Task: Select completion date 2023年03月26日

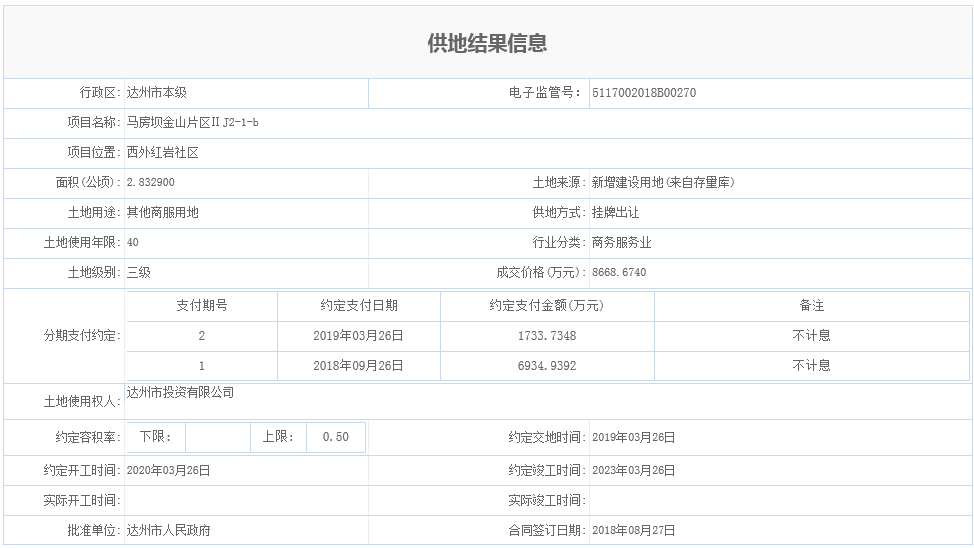Action: [634, 470]
